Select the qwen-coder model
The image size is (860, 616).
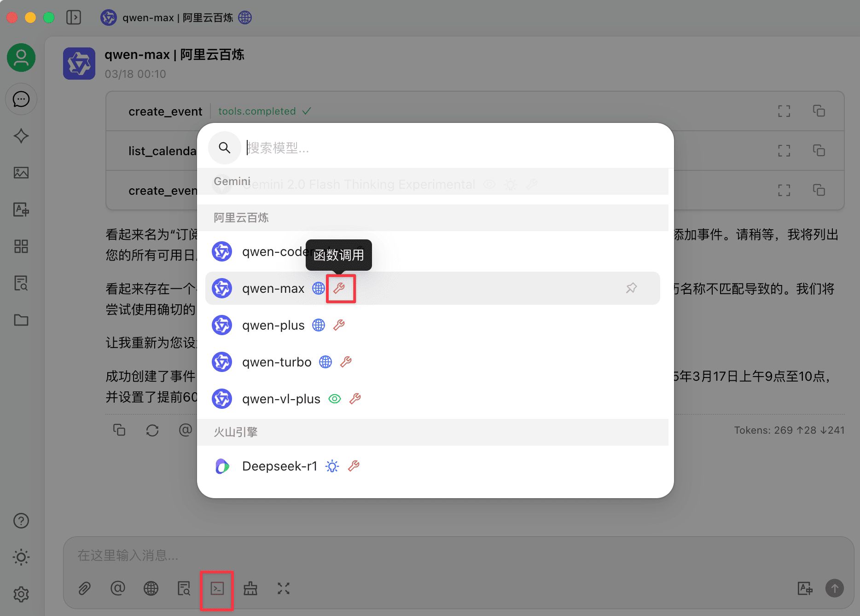click(x=433, y=251)
